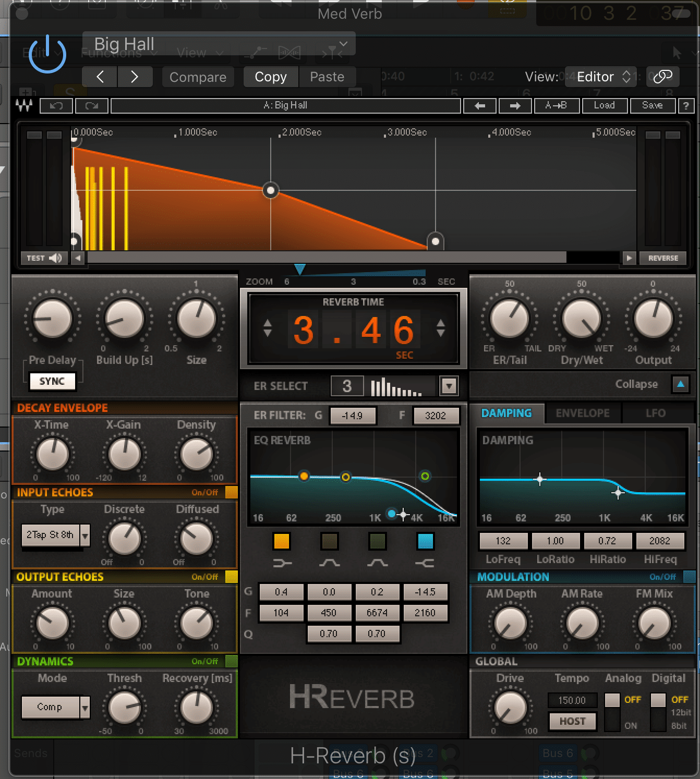Click the link chain icon button
The height and width of the screenshot is (779, 700).
click(x=662, y=77)
